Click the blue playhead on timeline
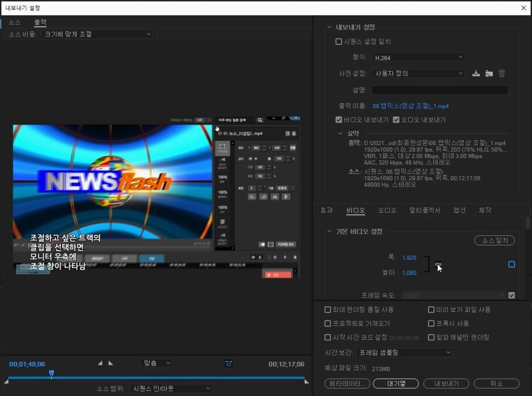Image resolution: width=532 pixels, height=396 pixels. (51, 373)
